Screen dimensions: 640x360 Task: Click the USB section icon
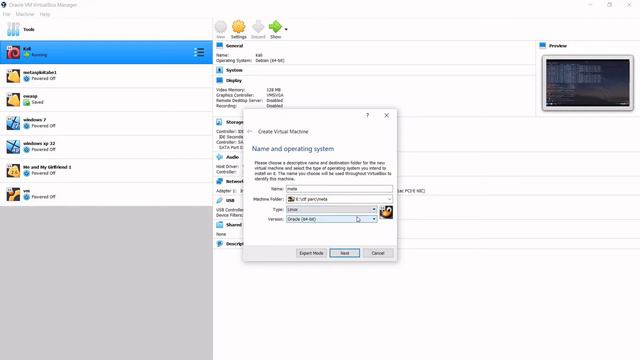click(x=220, y=200)
